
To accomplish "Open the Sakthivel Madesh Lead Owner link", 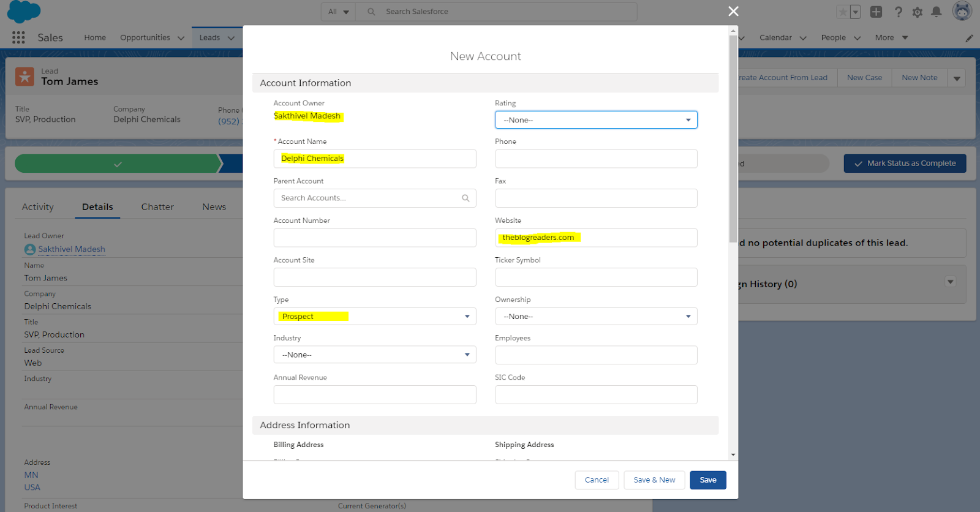I will click(x=72, y=249).
